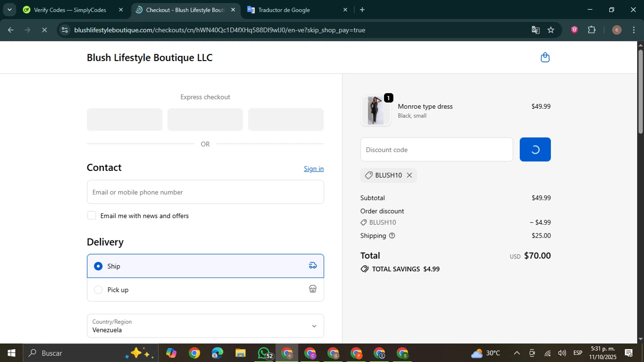Switch to Verify Codes — SimplyCodes tab
This screenshot has width=644, height=362.
point(70,10)
